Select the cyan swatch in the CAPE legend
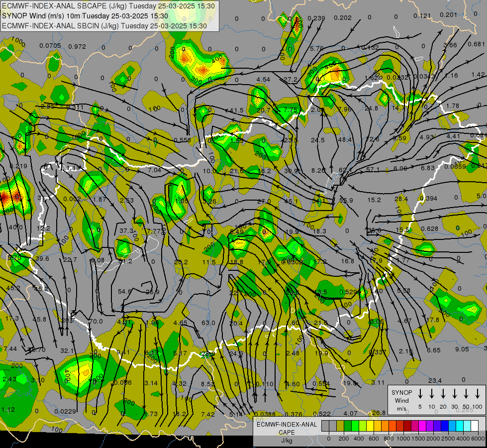Screen dimensions: 487x448 coord(459,426)
